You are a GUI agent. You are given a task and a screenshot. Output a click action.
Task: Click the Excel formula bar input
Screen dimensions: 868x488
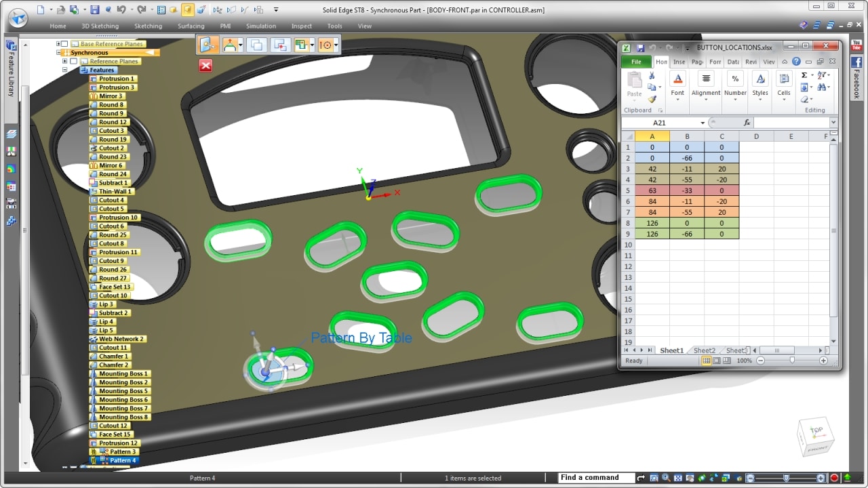tap(791, 123)
